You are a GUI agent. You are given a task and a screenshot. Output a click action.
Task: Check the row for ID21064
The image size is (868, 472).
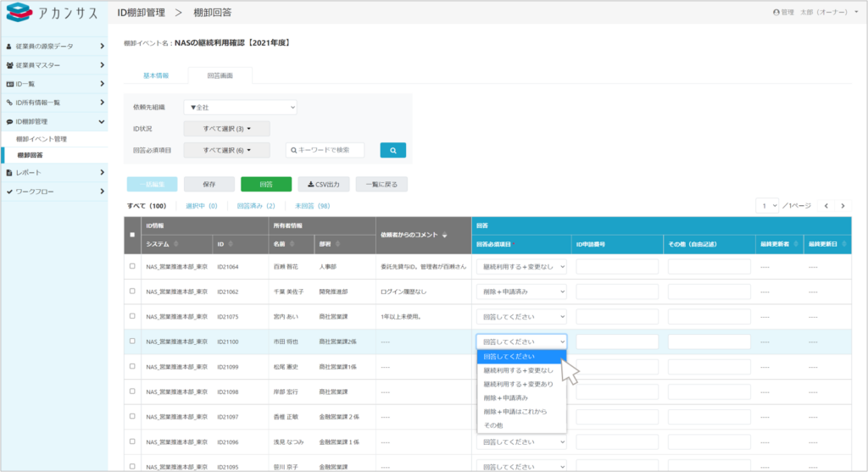click(131, 266)
